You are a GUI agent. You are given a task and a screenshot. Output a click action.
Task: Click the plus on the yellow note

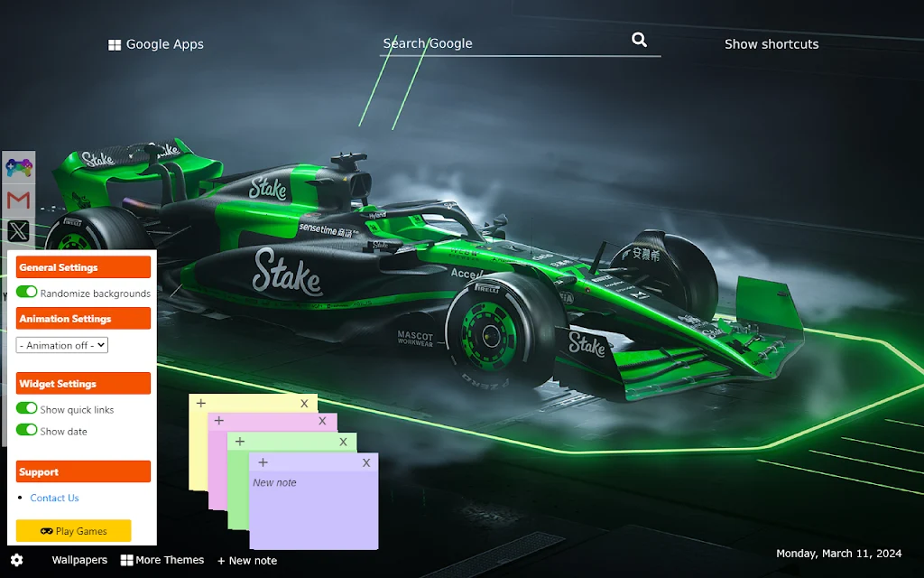[x=201, y=403]
